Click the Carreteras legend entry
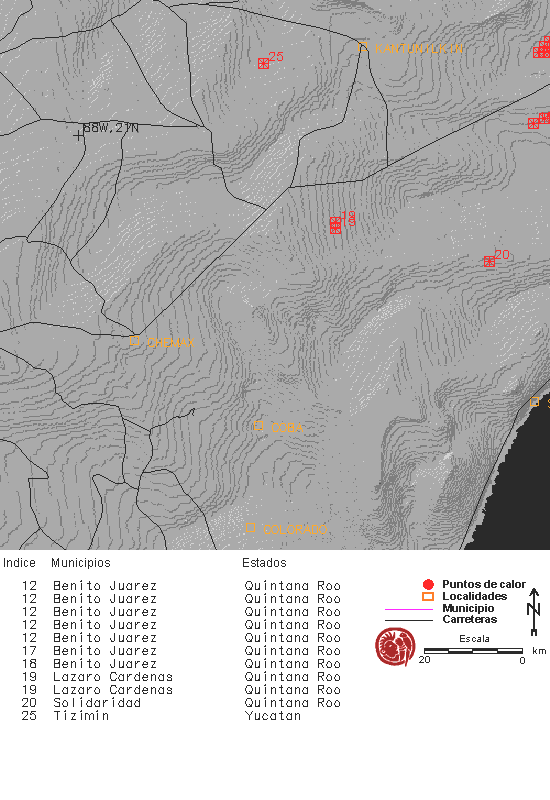Viewport: 550px width, 800px height. pyautogui.click(x=441, y=620)
